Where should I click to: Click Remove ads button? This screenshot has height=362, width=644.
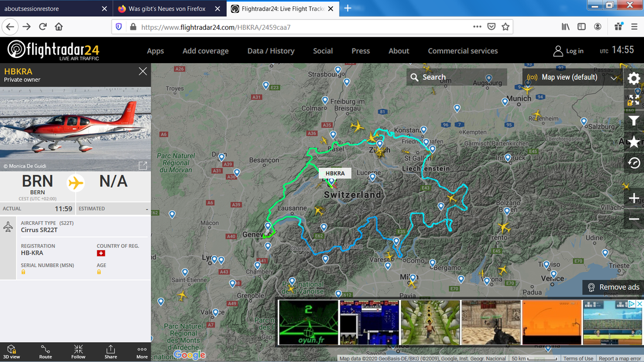click(613, 287)
